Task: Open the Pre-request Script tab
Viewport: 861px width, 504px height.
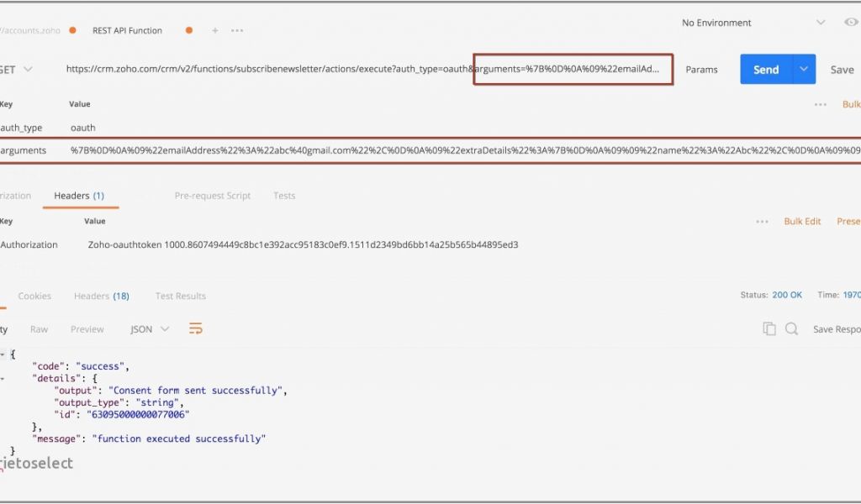Action: point(213,196)
